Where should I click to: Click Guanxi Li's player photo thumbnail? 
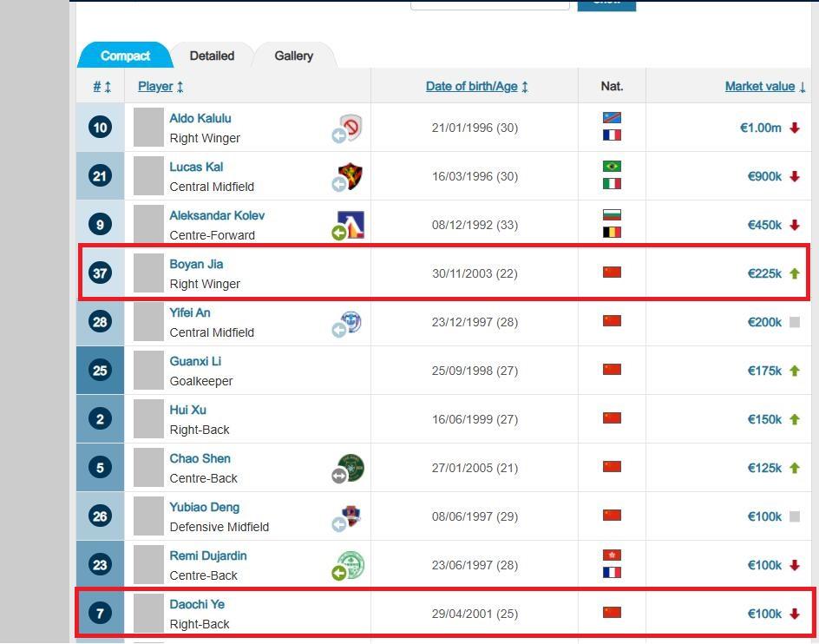click(x=148, y=370)
